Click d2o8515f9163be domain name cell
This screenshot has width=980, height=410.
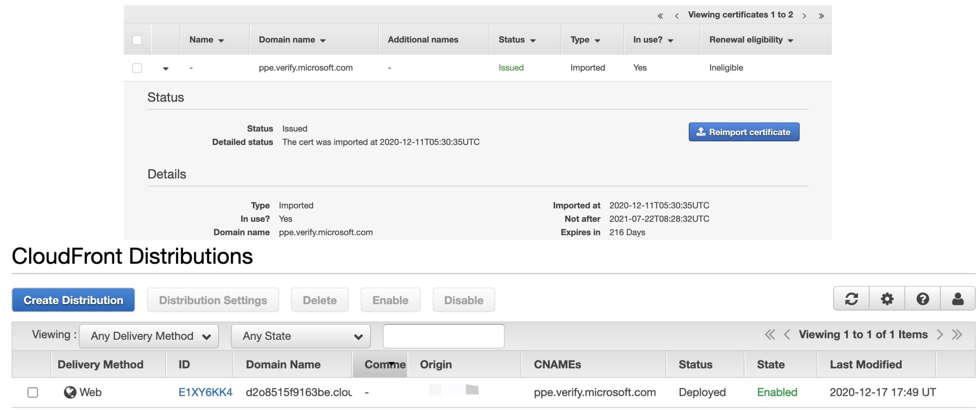tap(298, 393)
